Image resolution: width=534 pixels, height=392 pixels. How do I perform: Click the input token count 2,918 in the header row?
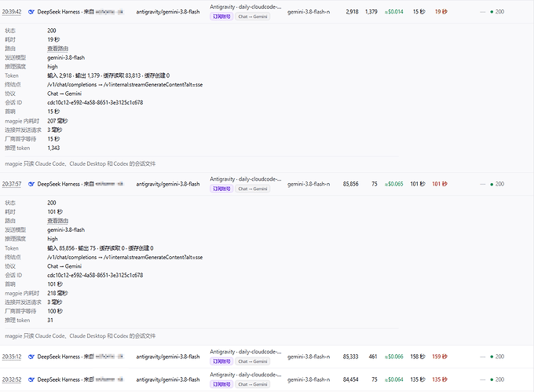[352, 12]
